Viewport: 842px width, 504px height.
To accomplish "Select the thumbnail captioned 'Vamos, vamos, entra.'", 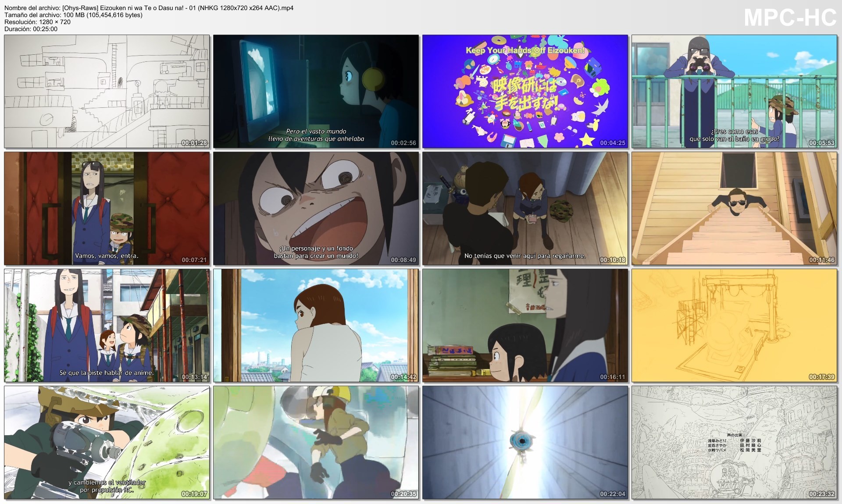I will click(107, 208).
